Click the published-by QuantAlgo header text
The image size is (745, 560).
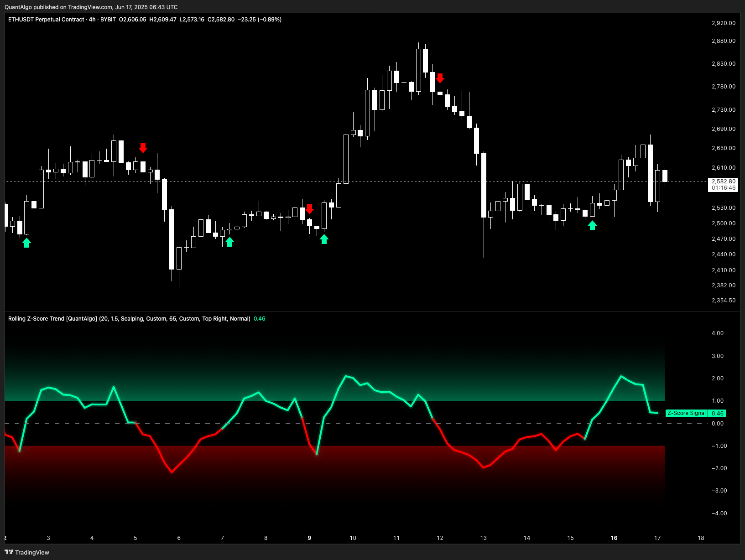(91, 7)
